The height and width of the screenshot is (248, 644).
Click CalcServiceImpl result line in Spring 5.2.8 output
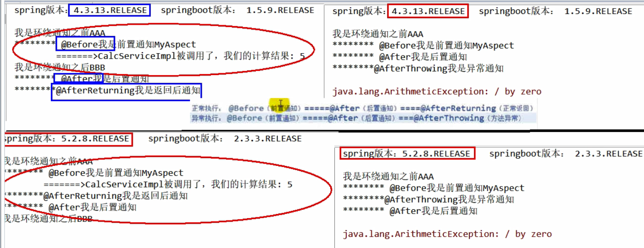click(x=168, y=184)
